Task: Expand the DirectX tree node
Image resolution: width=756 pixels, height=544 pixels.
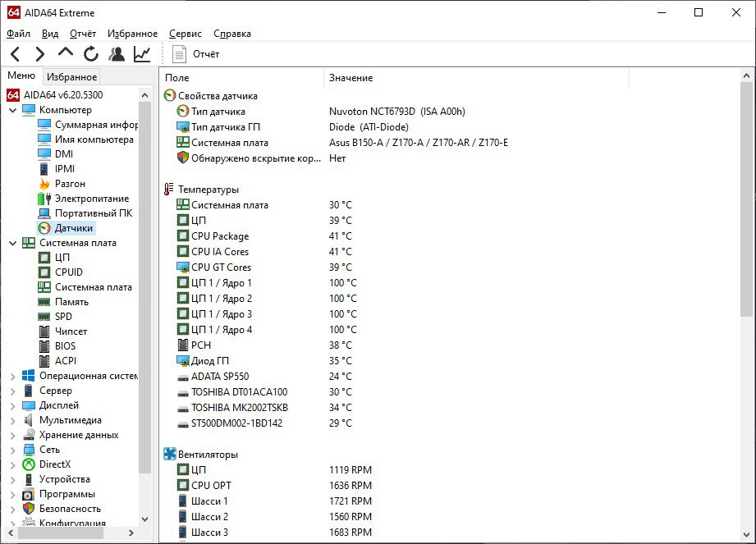Action: 13,465
